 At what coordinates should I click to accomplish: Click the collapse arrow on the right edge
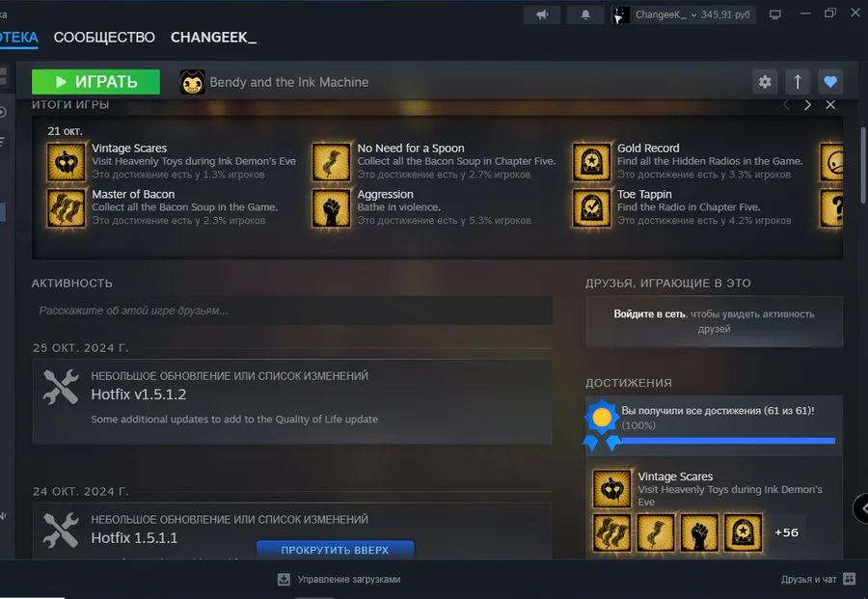point(861,508)
